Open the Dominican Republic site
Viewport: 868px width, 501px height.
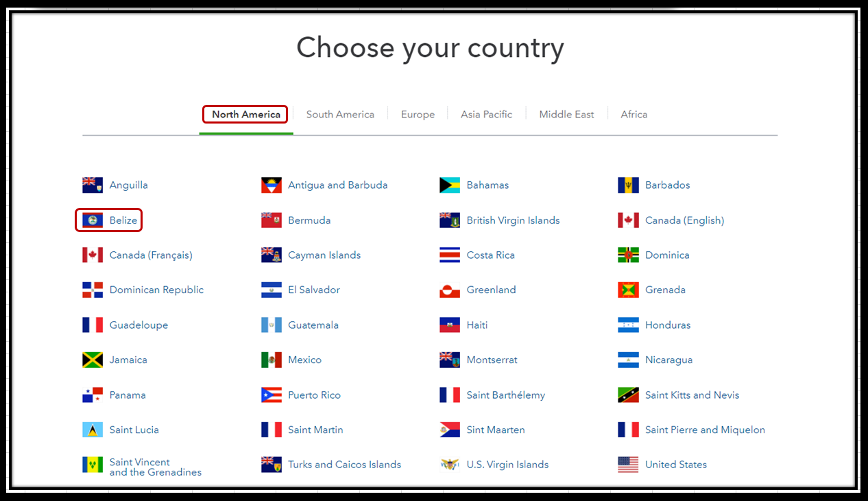(x=156, y=290)
